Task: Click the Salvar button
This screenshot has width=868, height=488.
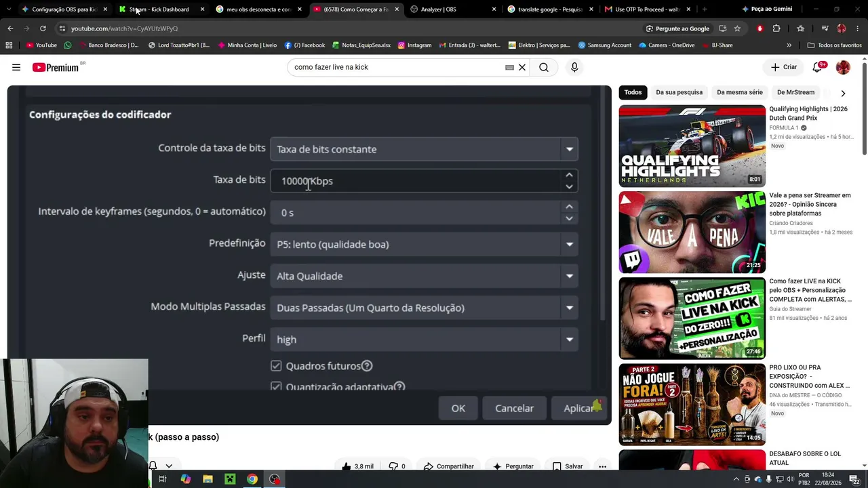Action: [x=568, y=466]
